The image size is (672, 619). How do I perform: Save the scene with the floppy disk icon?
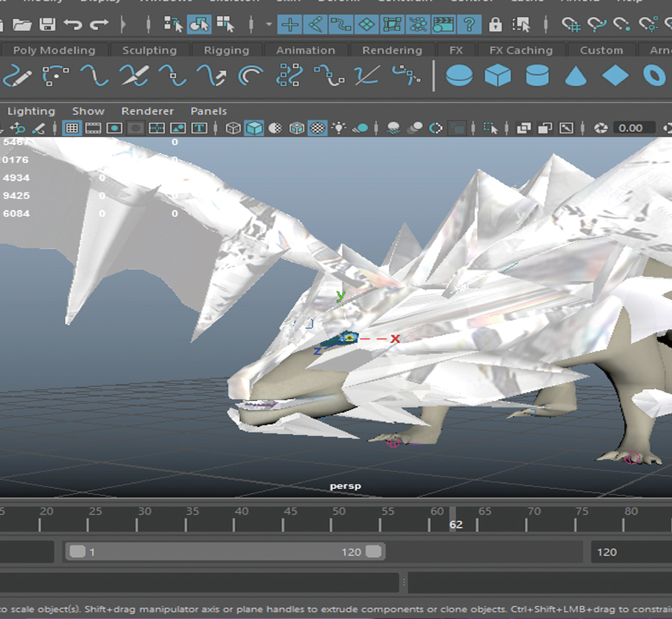click(47, 24)
